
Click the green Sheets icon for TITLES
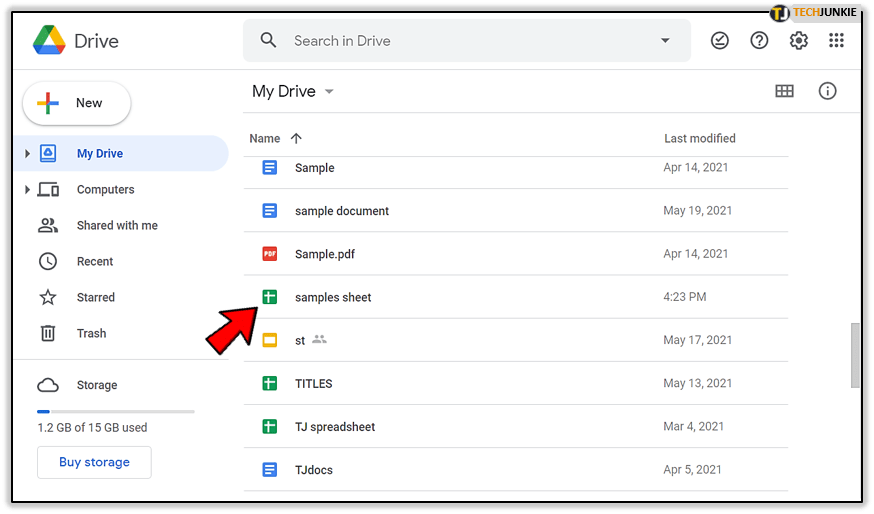pos(269,384)
